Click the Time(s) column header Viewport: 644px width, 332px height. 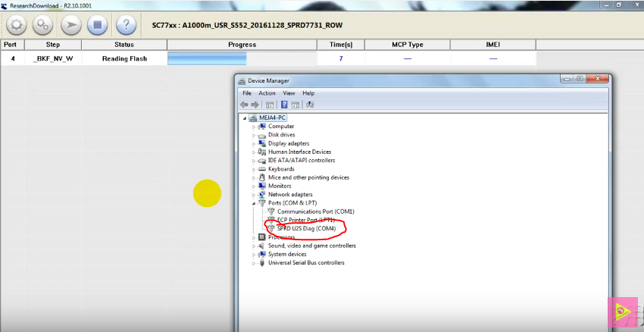[x=341, y=45]
